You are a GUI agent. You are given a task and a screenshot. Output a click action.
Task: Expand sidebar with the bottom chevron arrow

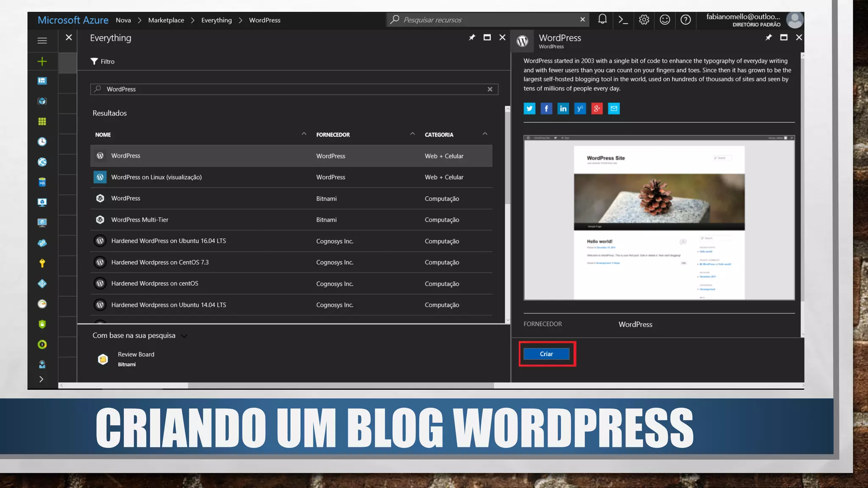coord(41,379)
